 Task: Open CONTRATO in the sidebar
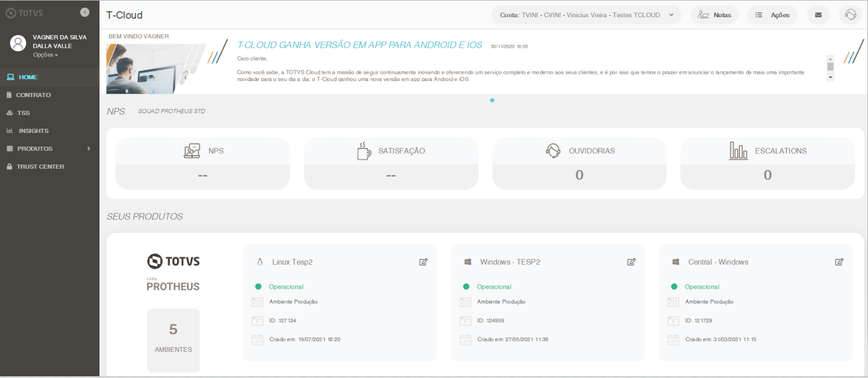[x=49, y=95]
